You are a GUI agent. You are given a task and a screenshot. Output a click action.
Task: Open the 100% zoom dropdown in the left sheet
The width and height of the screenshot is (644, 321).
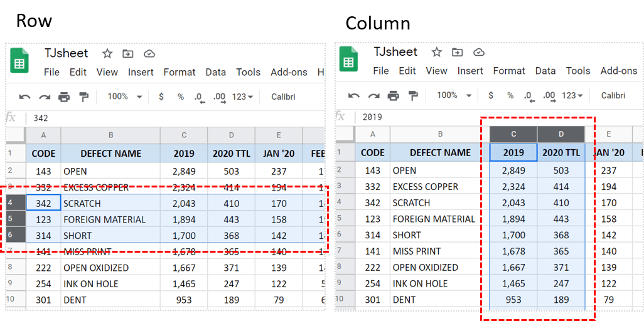(125, 97)
